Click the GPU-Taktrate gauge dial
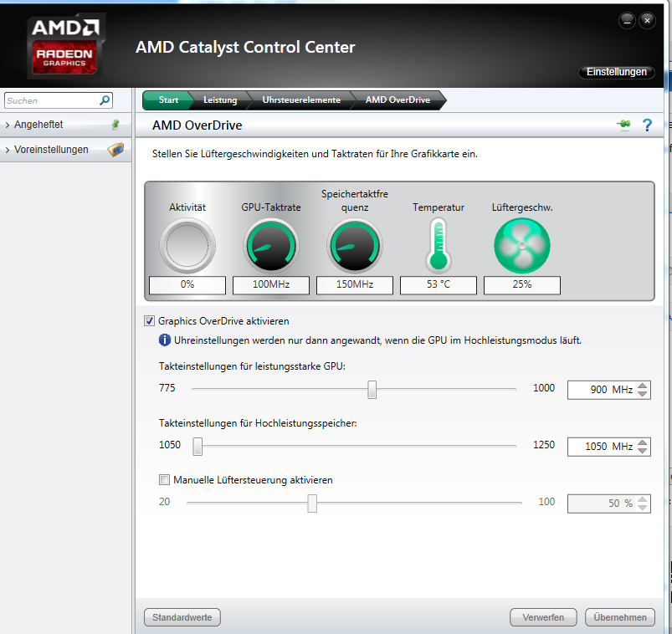Screen dimensions: 672x634 (x=271, y=246)
